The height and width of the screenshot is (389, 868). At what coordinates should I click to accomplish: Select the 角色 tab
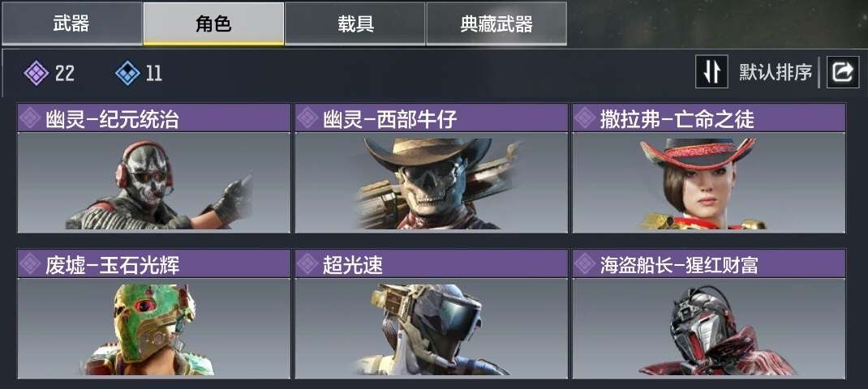pyautogui.click(x=213, y=24)
